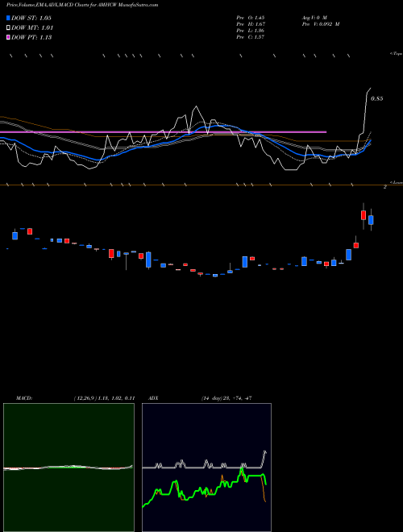Image resolution: width=403 pixels, height=532 pixels.
Task: Click the 'Pre C: 1.57' value
Action: 251,36
